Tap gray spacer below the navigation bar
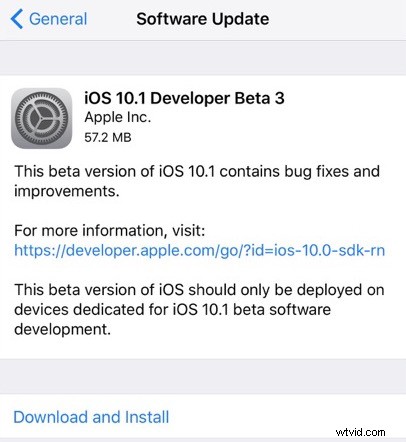 pos(203,58)
